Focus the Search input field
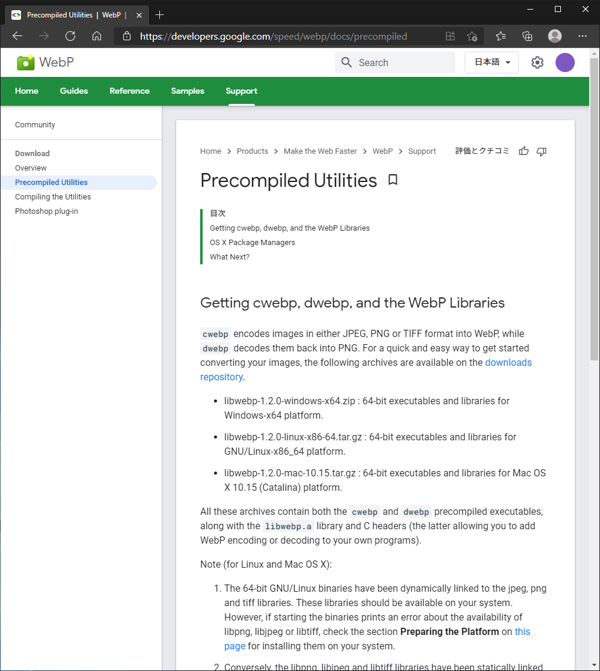Image resolution: width=600 pixels, height=671 pixels. tap(395, 62)
